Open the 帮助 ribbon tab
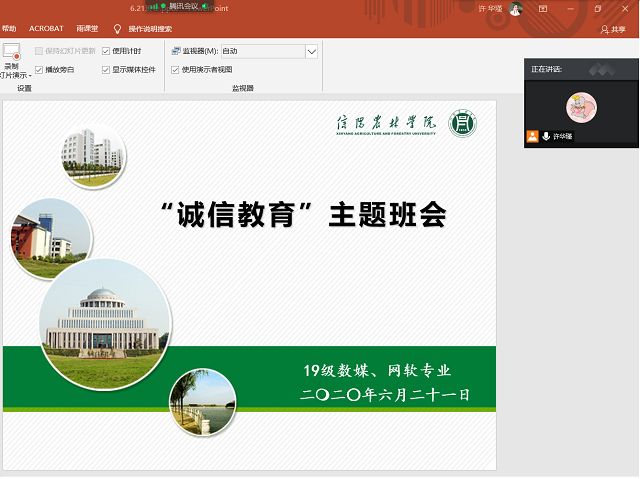640x479 pixels. (x=9, y=30)
